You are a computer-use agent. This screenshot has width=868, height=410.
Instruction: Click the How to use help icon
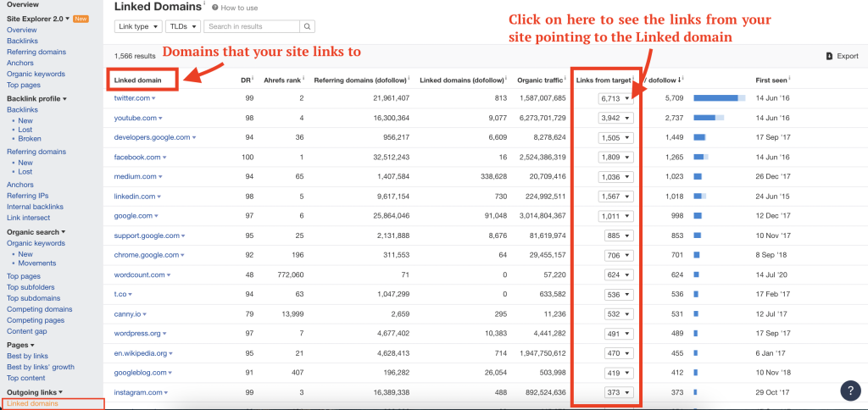215,8
